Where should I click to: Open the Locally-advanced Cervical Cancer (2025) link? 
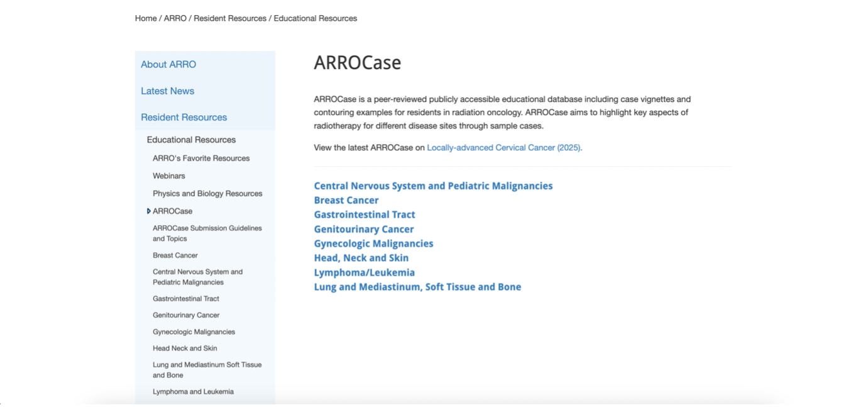(x=504, y=148)
